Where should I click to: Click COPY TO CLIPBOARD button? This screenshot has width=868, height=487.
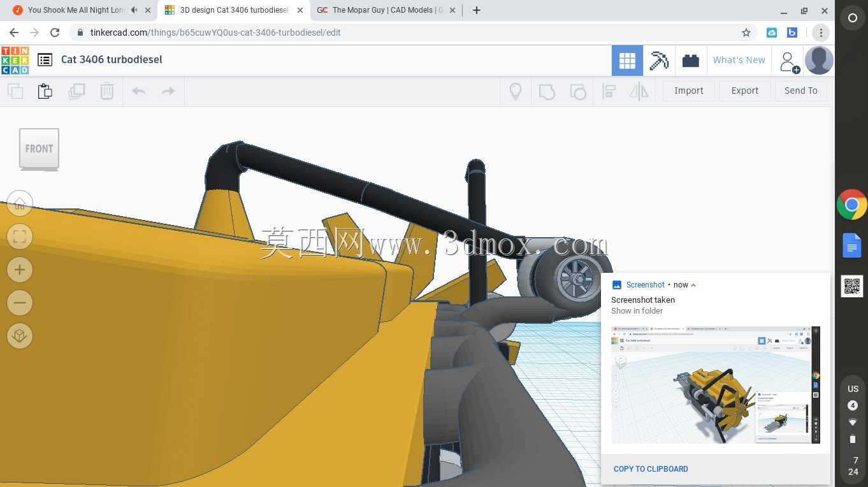point(651,469)
